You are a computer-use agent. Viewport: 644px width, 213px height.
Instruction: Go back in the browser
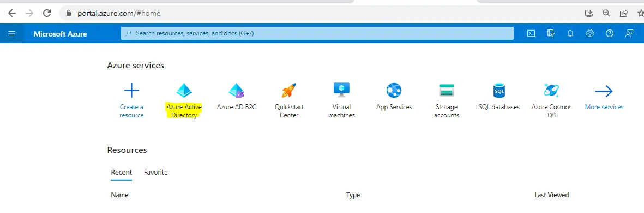(12, 13)
